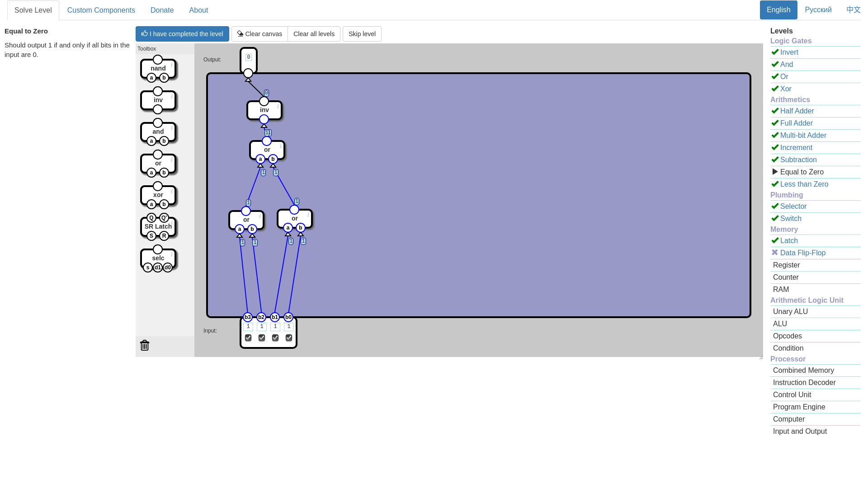Uncheck the b3 input checkbox
Screen dimensions: 868x488
pos(248,338)
